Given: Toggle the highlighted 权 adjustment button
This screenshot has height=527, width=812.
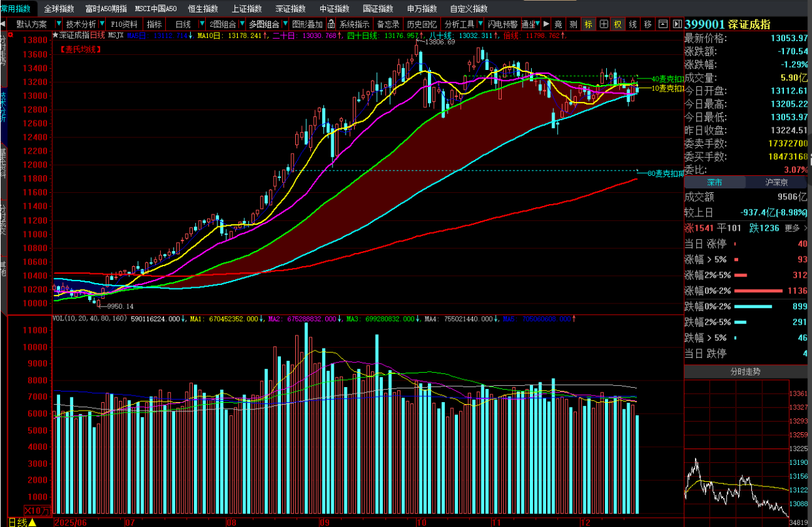Looking at the screenshot, I should (617, 24).
